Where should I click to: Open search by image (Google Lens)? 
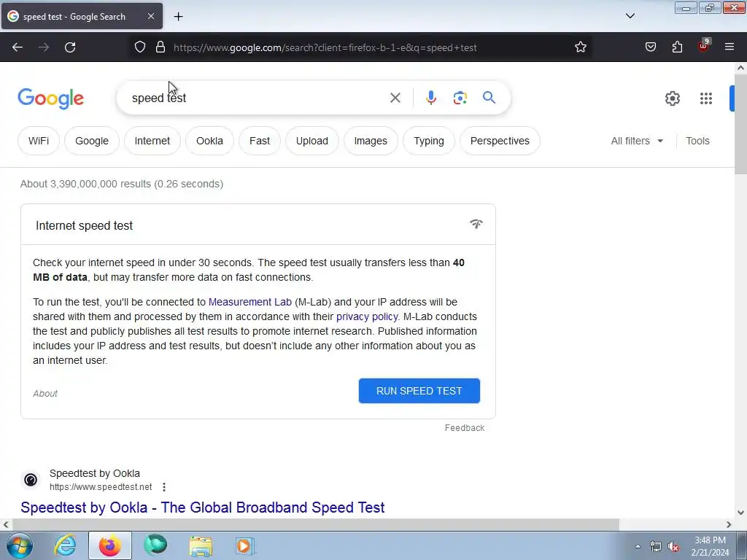coord(460,98)
